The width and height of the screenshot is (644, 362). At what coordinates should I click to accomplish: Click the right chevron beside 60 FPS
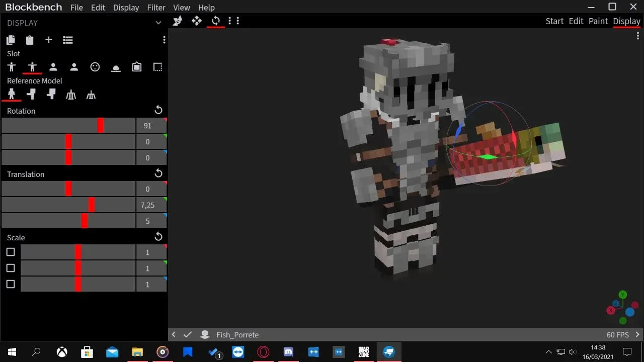637,334
